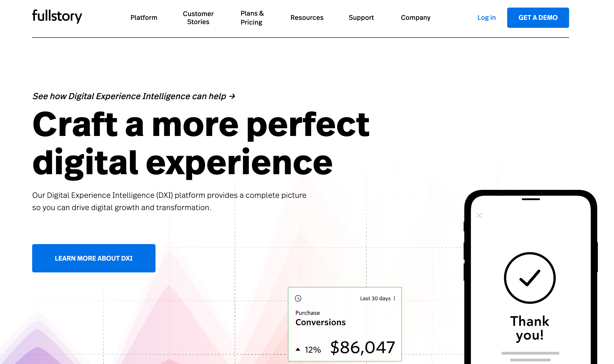Toggle the Last 30 days dropdown selector
Viewport: 614px width, 364px height.
coord(376,298)
